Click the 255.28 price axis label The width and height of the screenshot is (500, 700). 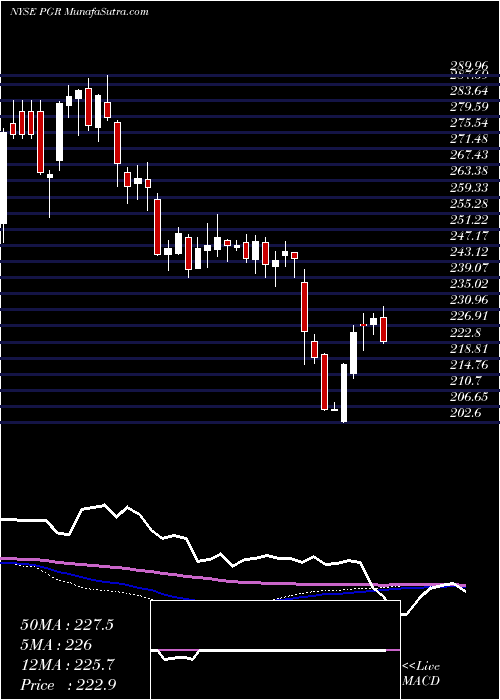coord(469,204)
